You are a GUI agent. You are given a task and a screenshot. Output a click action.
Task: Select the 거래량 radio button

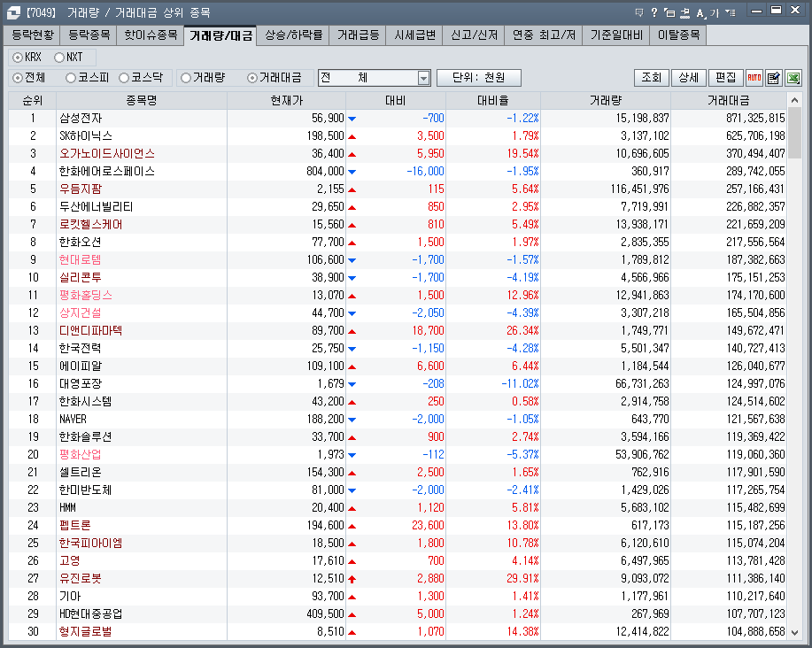click(185, 78)
